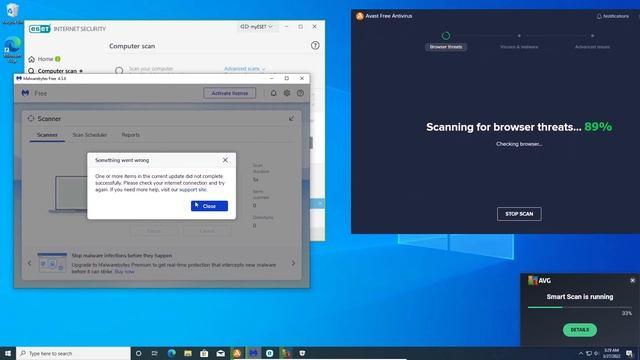Open the support site link
Image resolution: width=640 pixels, height=360 pixels.
point(193,190)
